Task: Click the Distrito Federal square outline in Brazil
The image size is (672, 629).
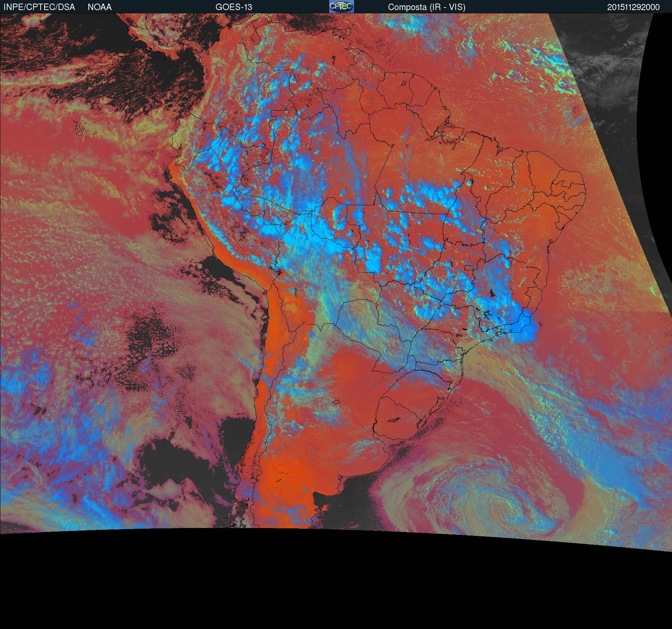Action: click(x=469, y=268)
